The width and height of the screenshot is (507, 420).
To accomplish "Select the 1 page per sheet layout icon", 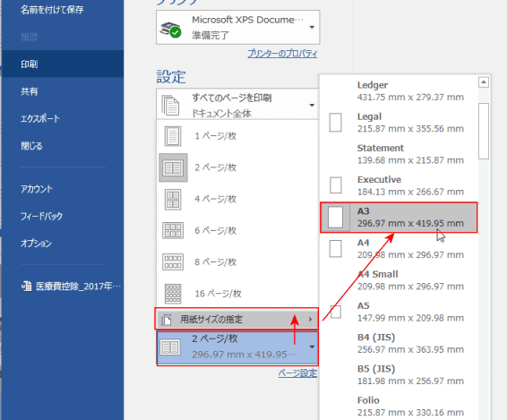I will coord(173,136).
